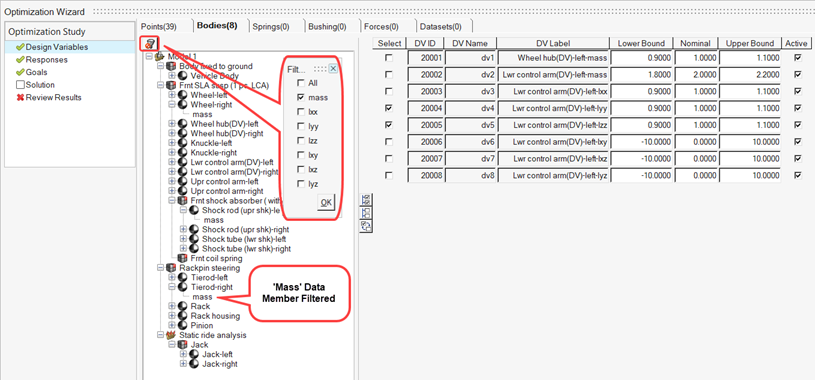Image resolution: width=815 pixels, height=380 pixels.
Task: Expand the Wheel hub(DV)-left node
Action: [172, 124]
